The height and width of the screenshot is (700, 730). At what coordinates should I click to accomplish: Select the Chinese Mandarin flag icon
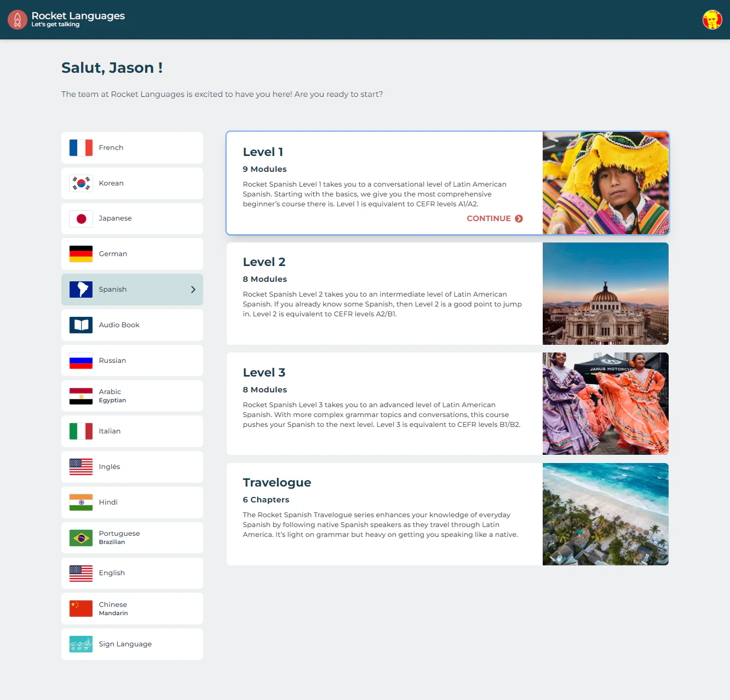81,608
